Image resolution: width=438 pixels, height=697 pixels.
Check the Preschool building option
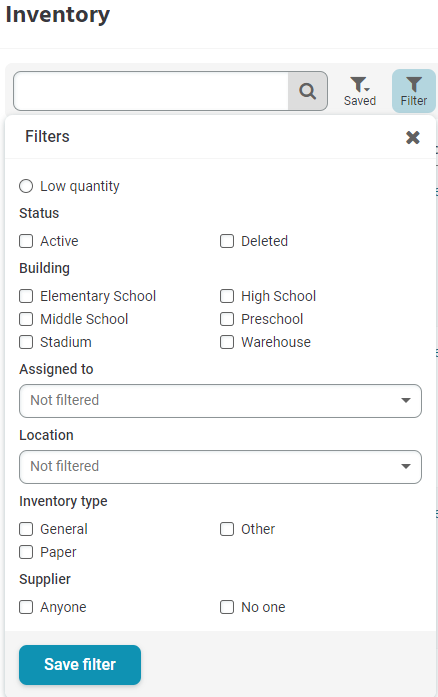click(x=227, y=319)
